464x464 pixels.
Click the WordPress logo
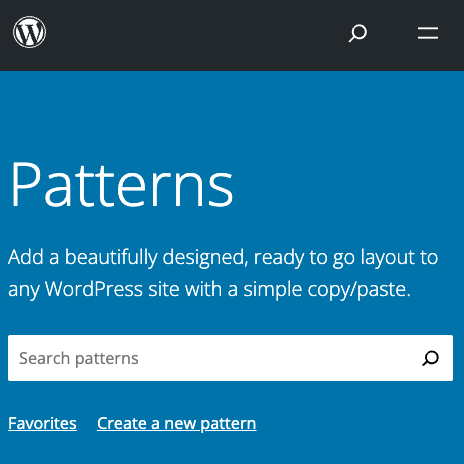(x=30, y=32)
